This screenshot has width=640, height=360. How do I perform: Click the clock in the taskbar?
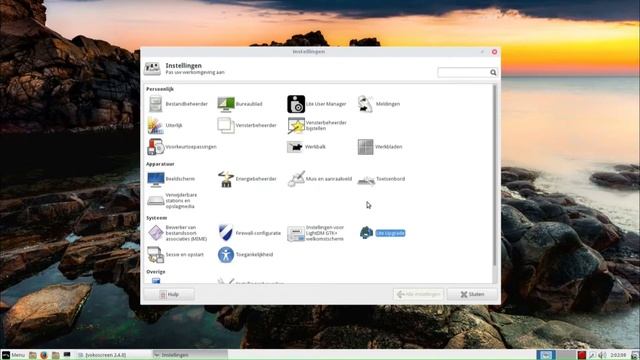tap(618, 355)
